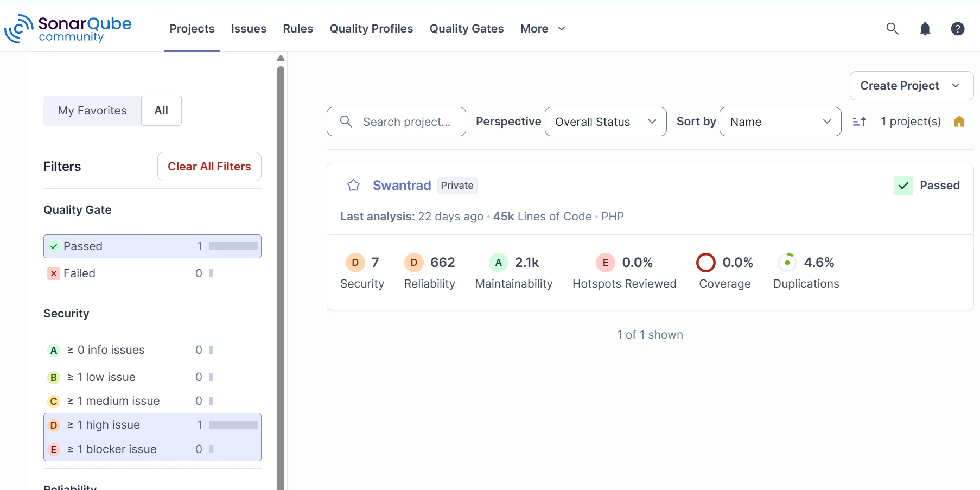This screenshot has width=980, height=490.
Task: Click the home projects icon near project count
Action: (959, 122)
